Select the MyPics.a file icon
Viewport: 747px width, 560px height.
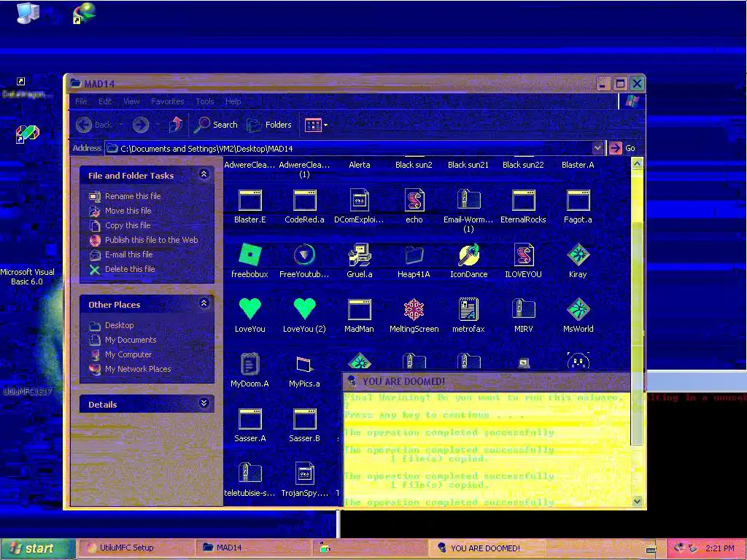pyautogui.click(x=305, y=365)
